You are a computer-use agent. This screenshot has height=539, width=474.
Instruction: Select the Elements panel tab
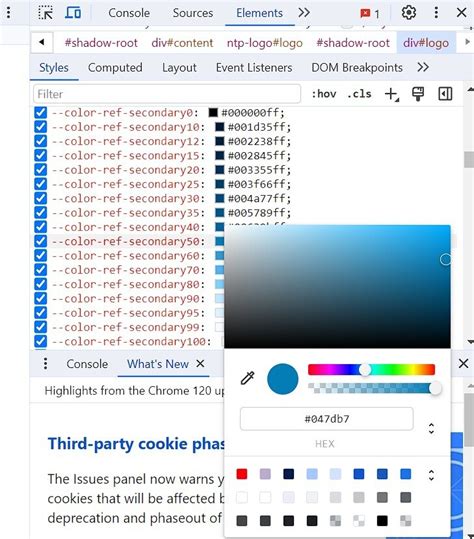[x=260, y=13]
